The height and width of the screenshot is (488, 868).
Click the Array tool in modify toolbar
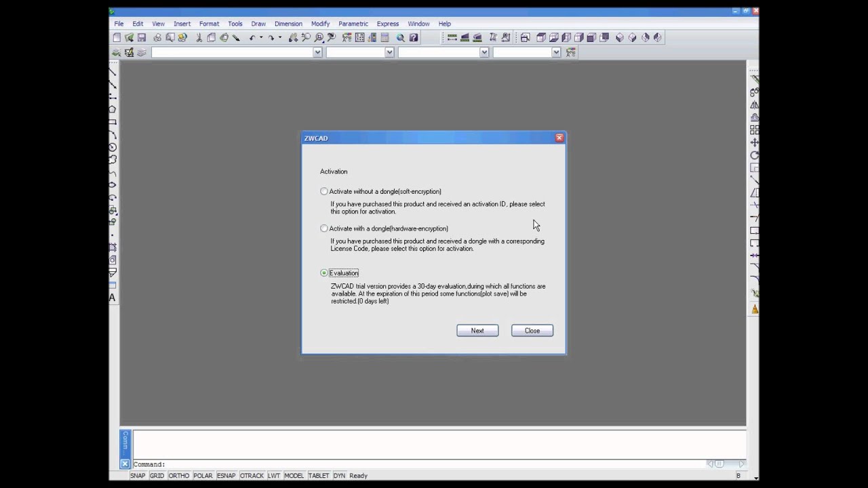(x=754, y=129)
